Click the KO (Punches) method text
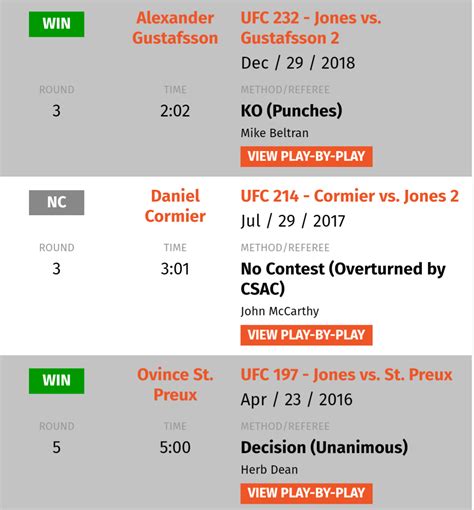474x510 pixels. pyautogui.click(x=291, y=111)
